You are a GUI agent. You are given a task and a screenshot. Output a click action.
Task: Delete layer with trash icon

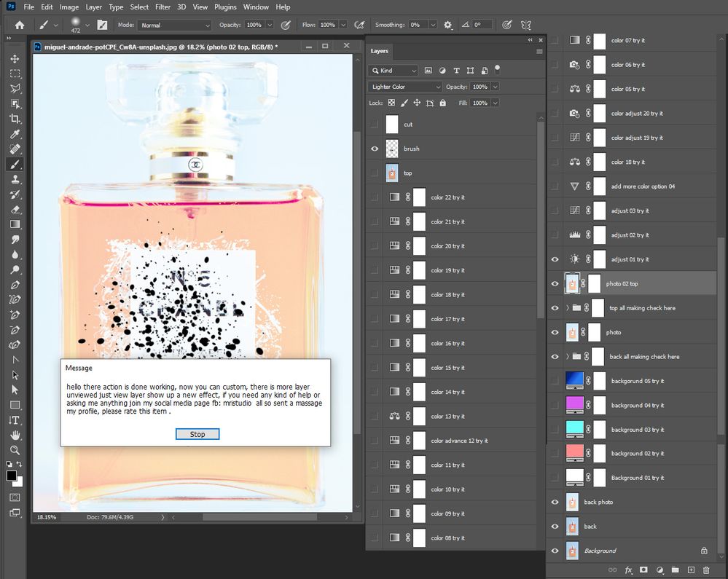pyautogui.click(x=706, y=570)
